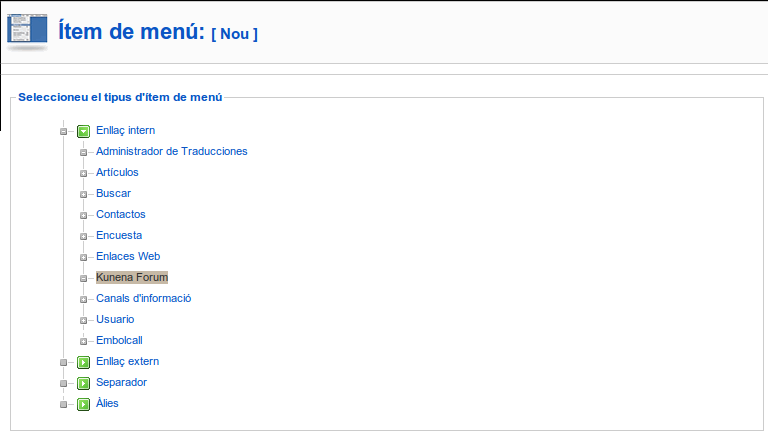This screenshot has width=768, height=435.
Task: Expand the Usuario tree node
Action: 85,320
